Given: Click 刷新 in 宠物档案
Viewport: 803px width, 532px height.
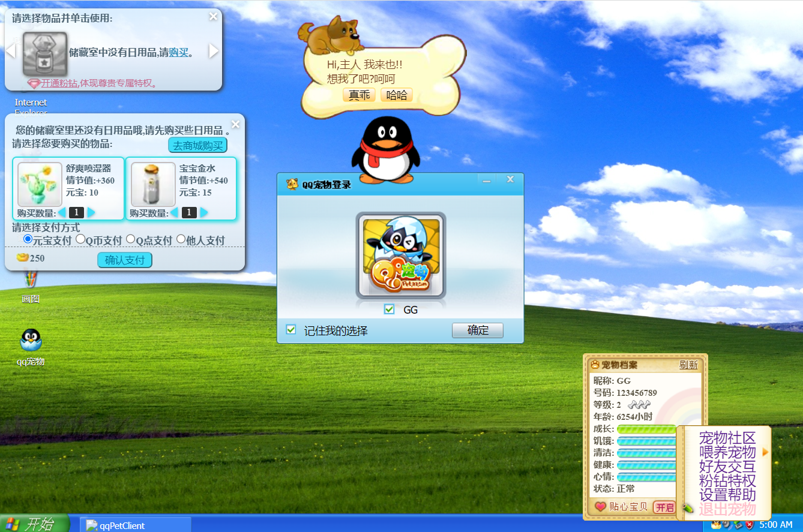Looking at the screenshot, I should click(688, 365).
